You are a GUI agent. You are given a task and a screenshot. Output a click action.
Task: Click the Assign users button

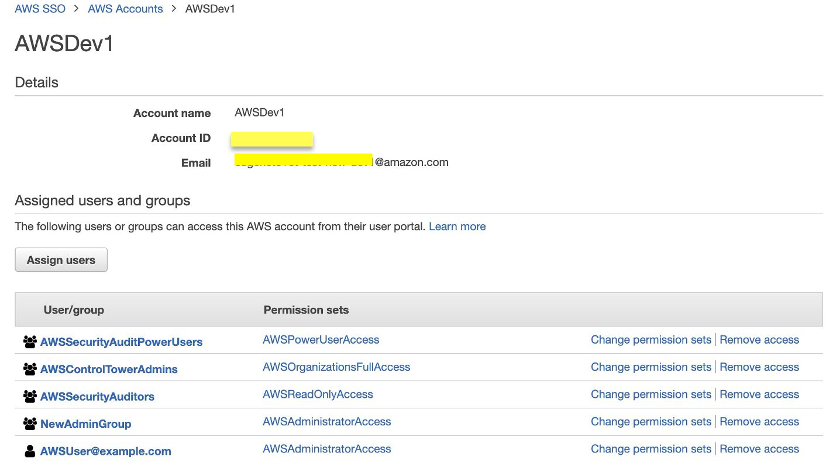tap(61, 260)
